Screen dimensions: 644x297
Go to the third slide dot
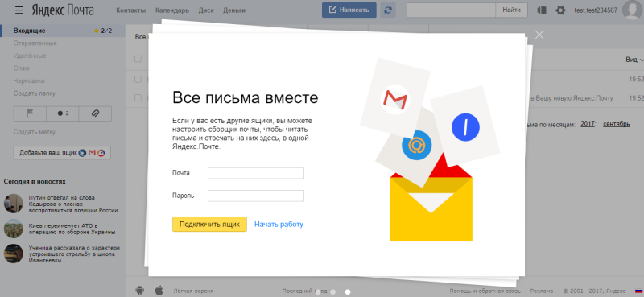coord(348,291)
